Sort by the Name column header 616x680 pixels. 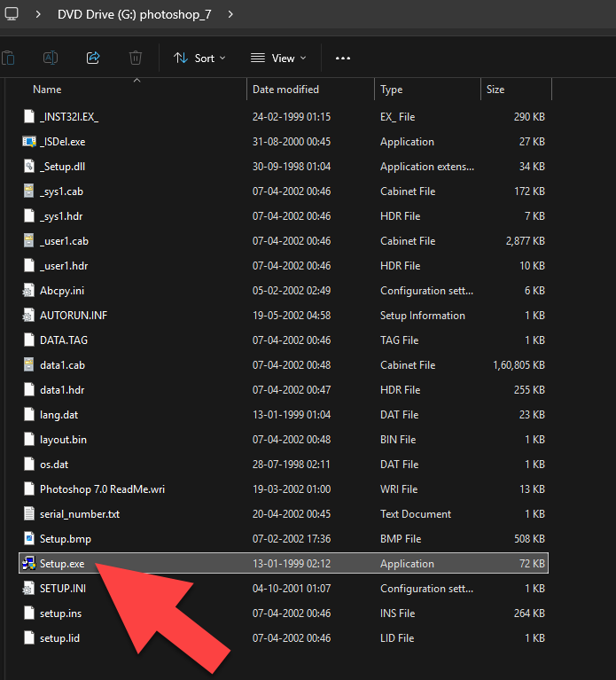[x=47, y=90]
